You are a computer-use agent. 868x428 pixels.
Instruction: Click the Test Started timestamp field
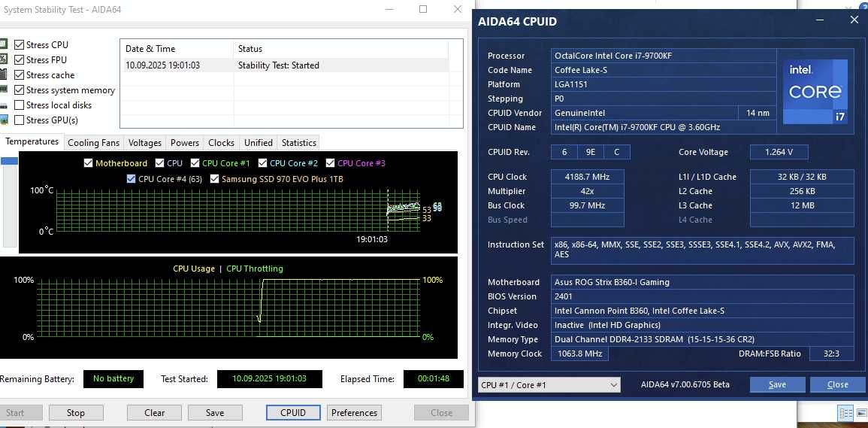click(269, 379)
